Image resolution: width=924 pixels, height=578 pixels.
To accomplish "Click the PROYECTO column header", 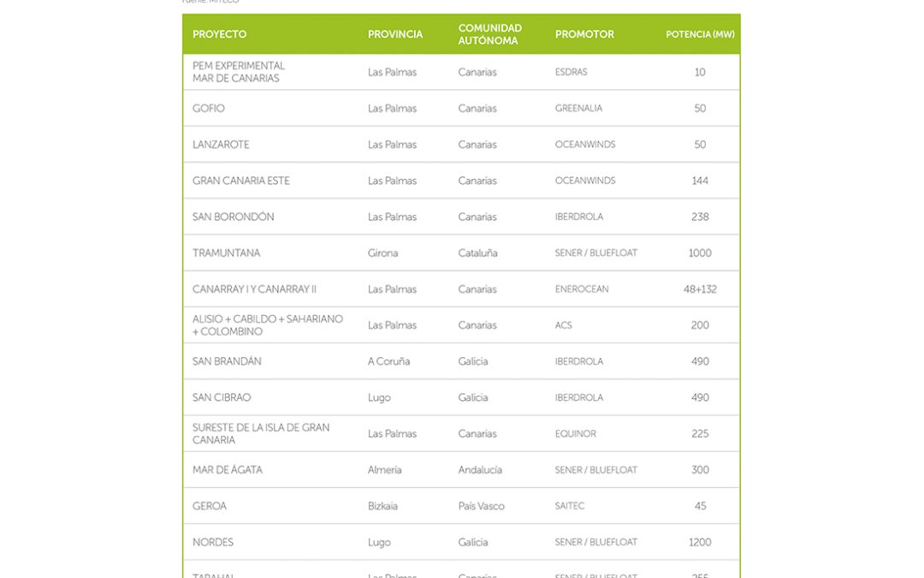I will point(220,34).
